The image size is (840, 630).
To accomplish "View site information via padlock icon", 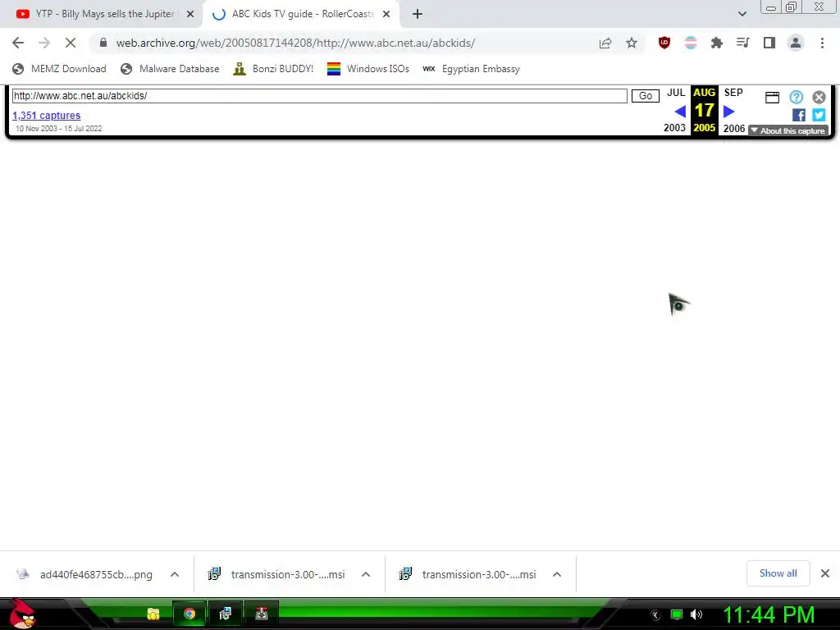I will coord(103,43).
